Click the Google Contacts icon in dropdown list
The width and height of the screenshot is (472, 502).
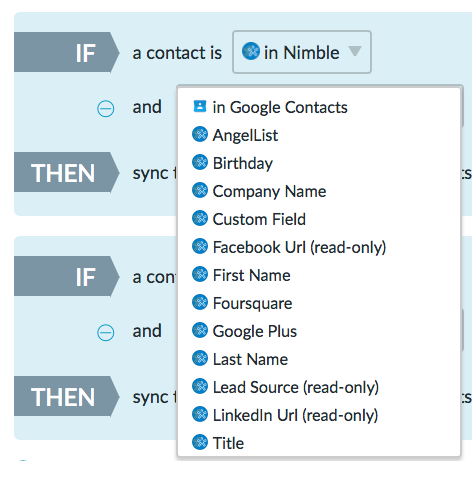coord(200,107)
